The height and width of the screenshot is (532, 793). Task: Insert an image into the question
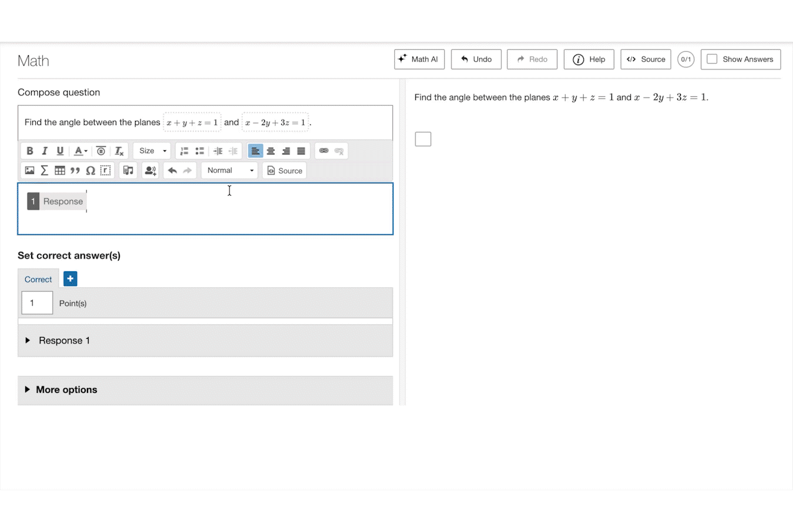click(29, 171)
